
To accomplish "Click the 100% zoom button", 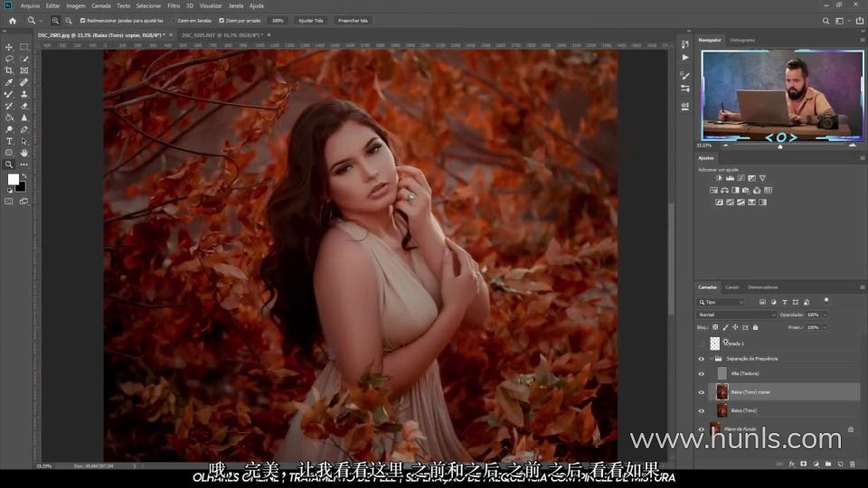I will pos(278,21).
